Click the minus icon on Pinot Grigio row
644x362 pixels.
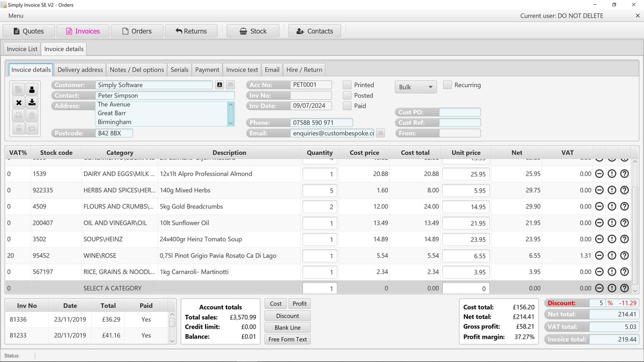pyautogui.click(x=599, y=256)
